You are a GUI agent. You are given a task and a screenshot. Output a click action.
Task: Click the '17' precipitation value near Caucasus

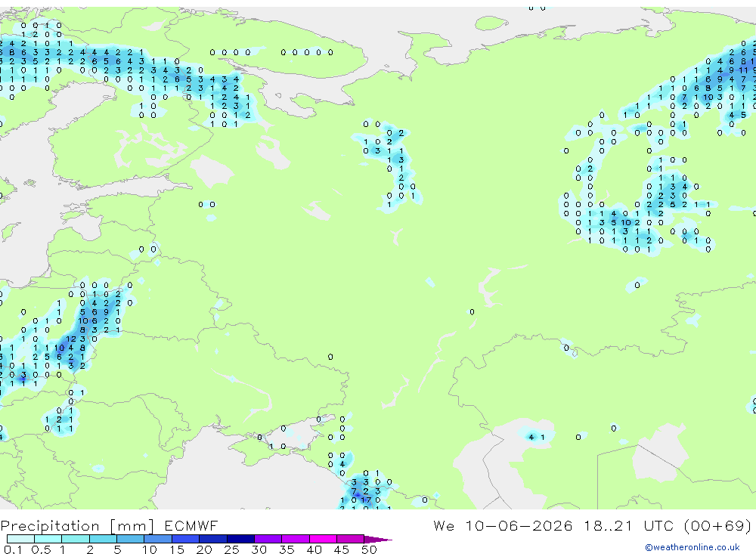tap(366, 500)
